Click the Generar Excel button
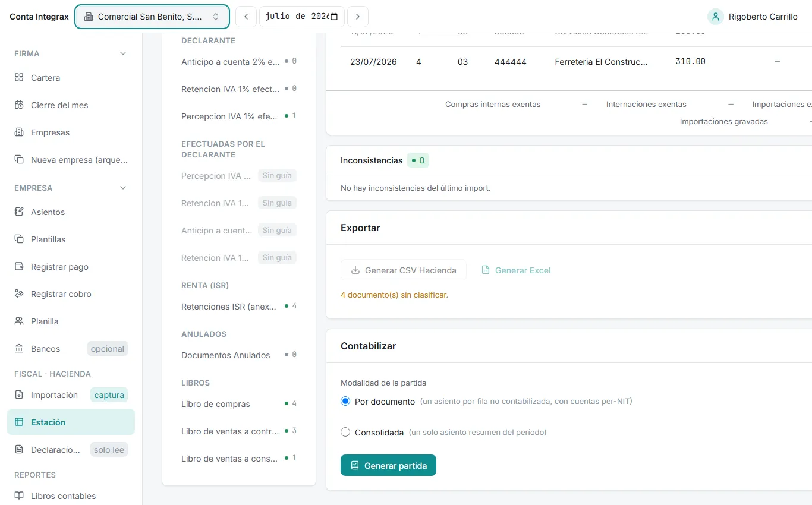The width and height of the screenshot is (812, 505). [x=516, y=270]
